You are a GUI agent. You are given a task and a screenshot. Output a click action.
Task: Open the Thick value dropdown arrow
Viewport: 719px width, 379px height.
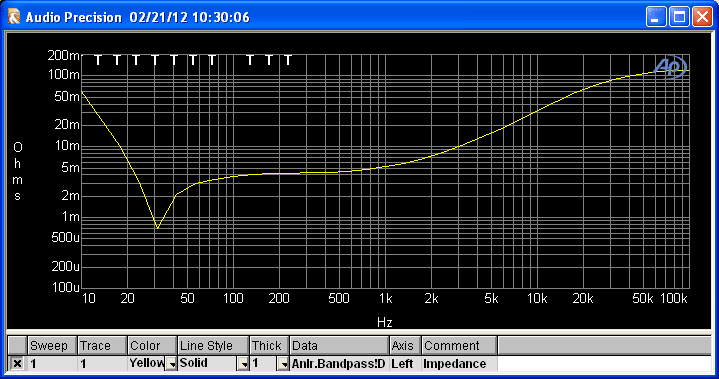tap(283, 364)
